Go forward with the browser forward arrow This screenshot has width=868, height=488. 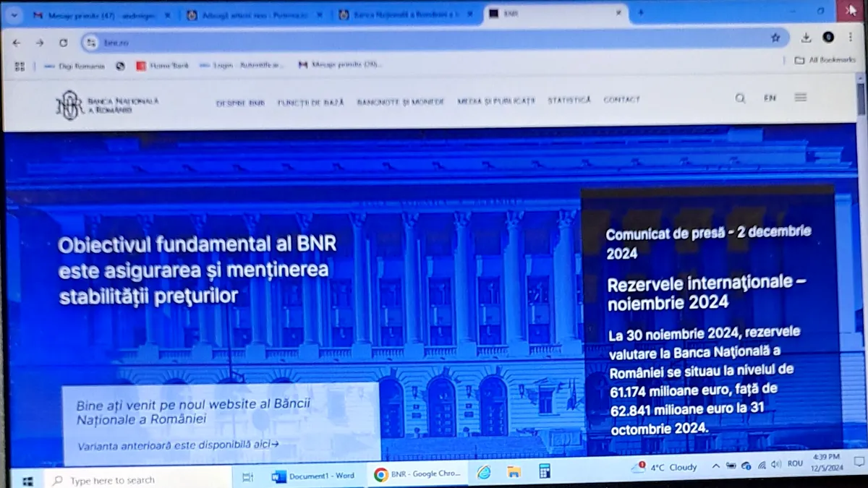(39, 42)
